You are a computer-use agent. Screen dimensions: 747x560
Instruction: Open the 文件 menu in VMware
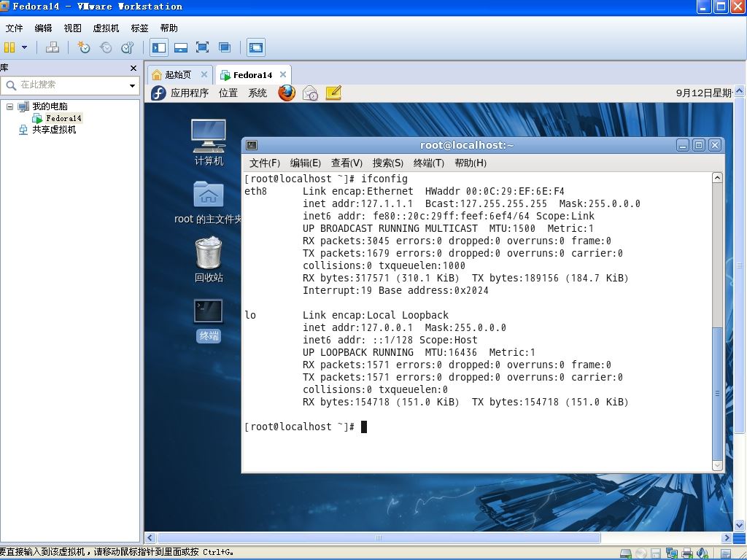pos(15,28)
